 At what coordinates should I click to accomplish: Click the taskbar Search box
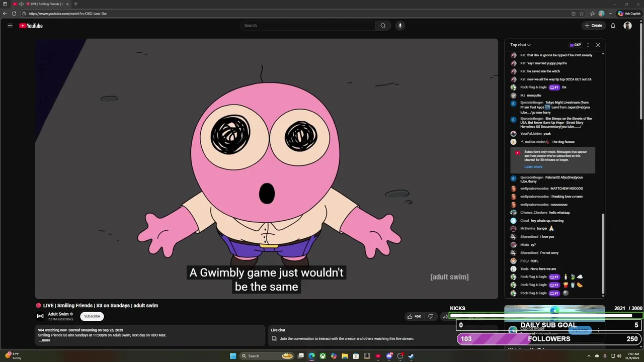click(267, 356)
